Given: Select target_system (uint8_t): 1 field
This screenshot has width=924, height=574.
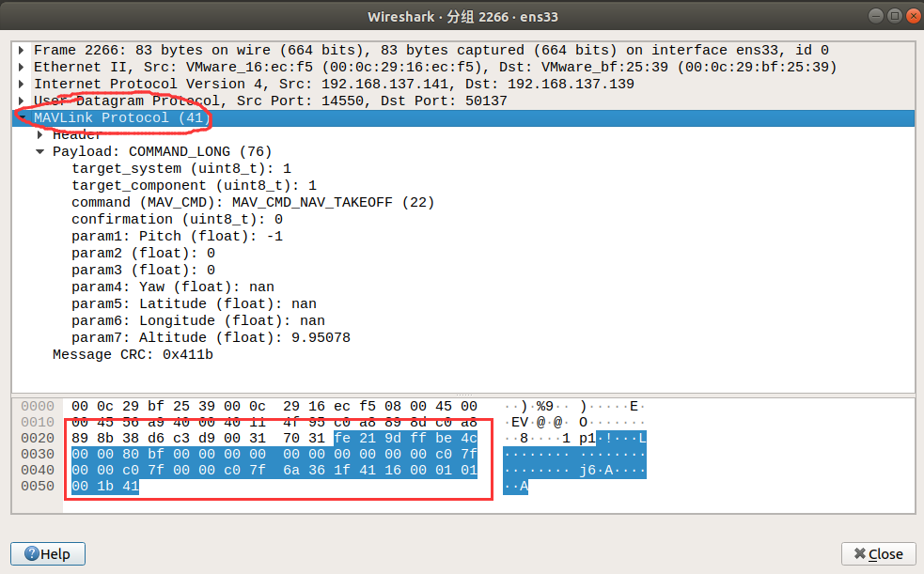Looking at the screenshot, I should pos(181,169).
